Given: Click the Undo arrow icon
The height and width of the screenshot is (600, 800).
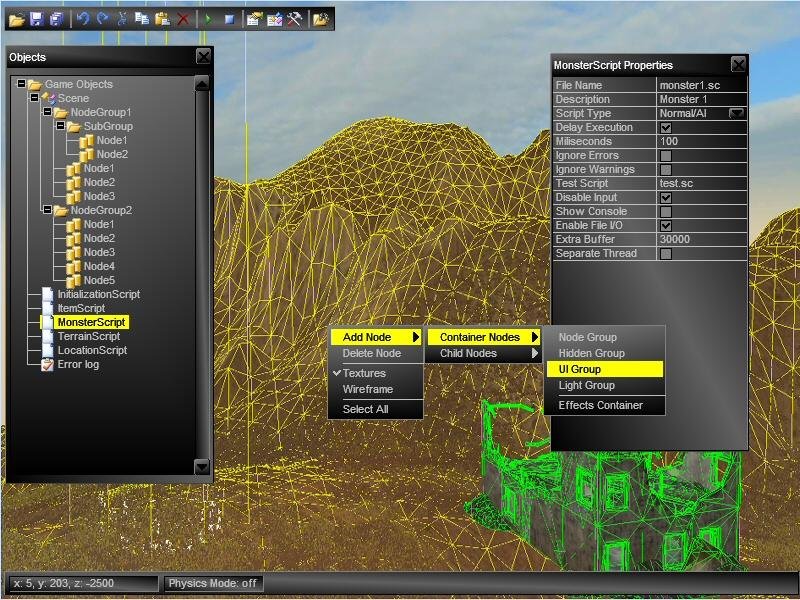Looking at the screenshot, I should tap(83, 19).
